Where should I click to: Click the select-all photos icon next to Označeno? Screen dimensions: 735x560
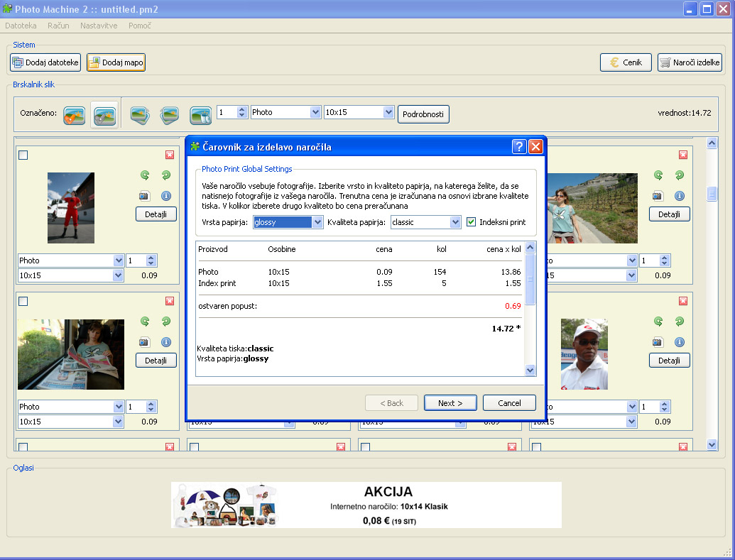(x=75, y=114)
